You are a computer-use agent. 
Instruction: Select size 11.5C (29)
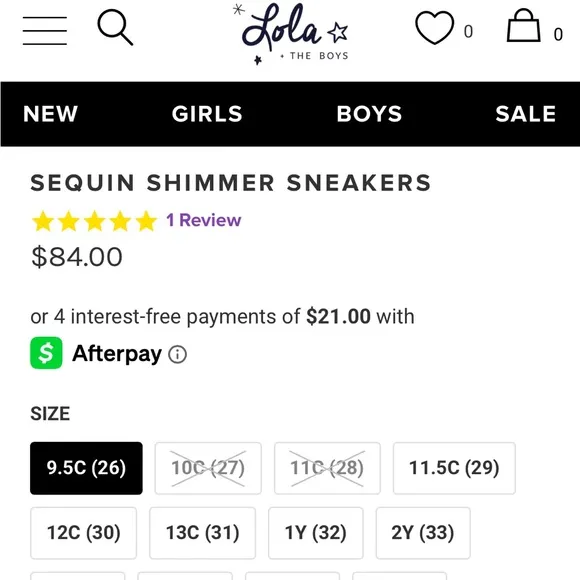454,468
